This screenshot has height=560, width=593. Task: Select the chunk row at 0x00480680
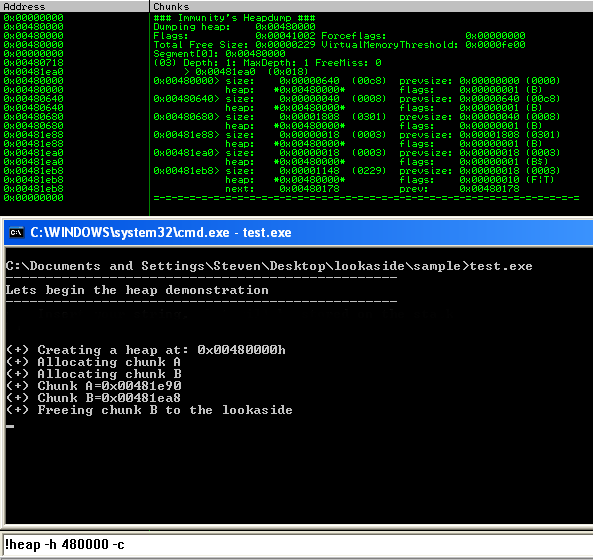(357, 117)
